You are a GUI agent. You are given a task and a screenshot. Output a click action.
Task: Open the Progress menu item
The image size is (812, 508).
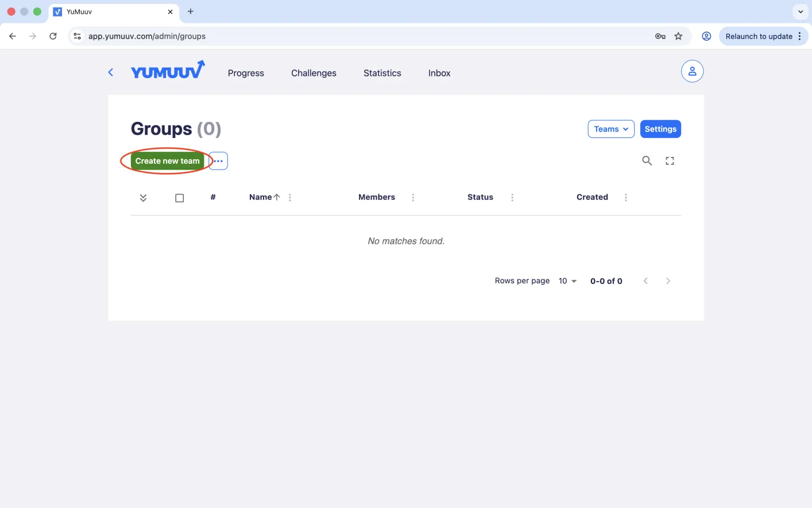tap(246, 73)
